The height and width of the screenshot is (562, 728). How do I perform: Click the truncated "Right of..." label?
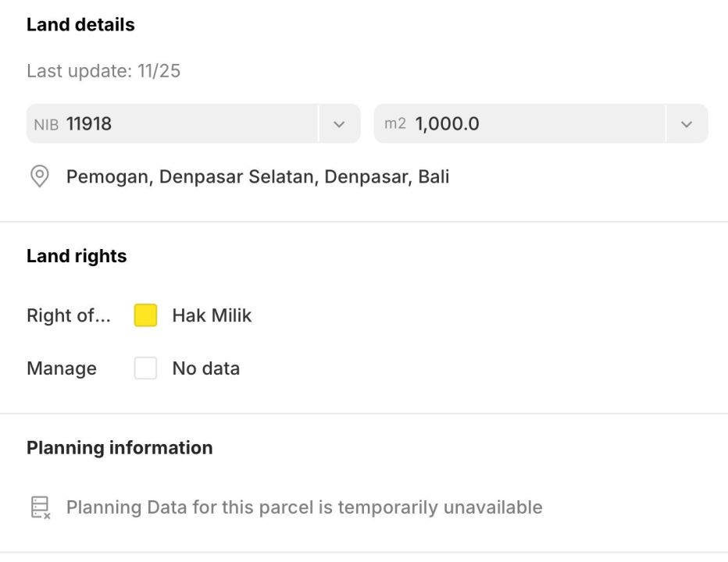point(69,315)
